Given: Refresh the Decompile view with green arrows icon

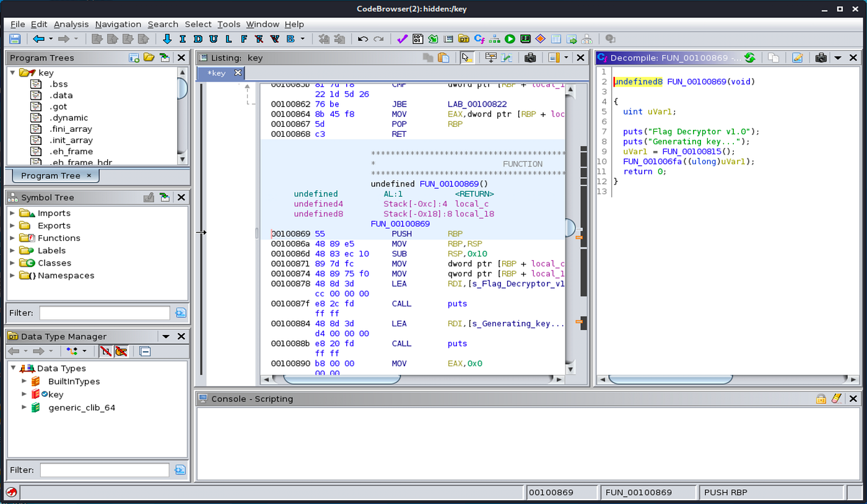Looking at the screenshot, I should point(749,57).
